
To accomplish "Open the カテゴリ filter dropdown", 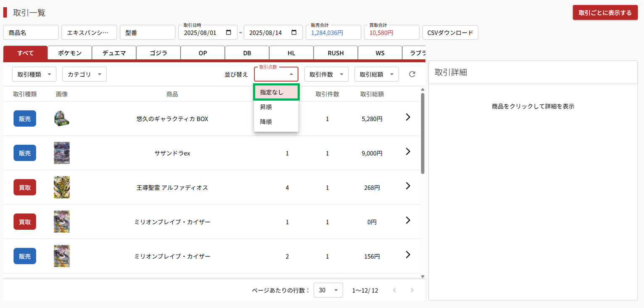I will 84,74.
